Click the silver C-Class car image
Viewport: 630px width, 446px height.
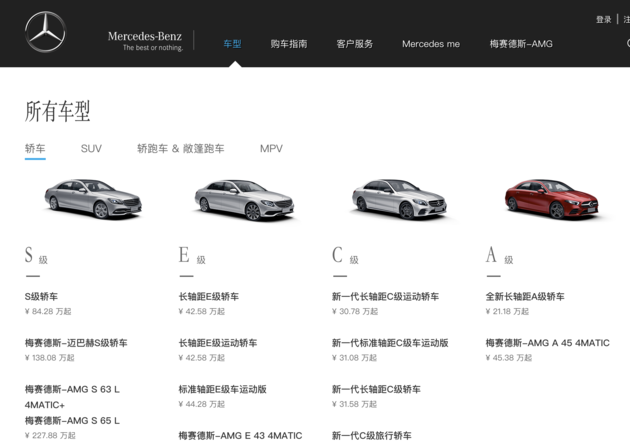(x=400, y=199)
